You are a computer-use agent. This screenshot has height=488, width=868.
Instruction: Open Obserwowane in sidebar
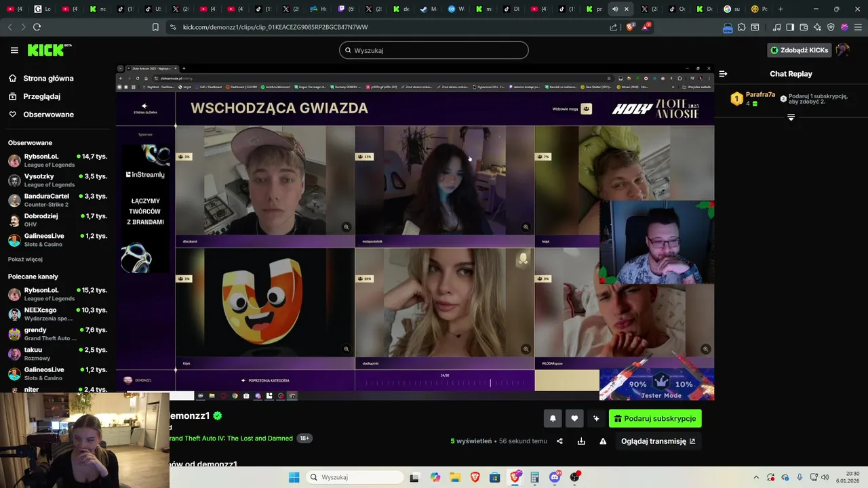(48, 115)
